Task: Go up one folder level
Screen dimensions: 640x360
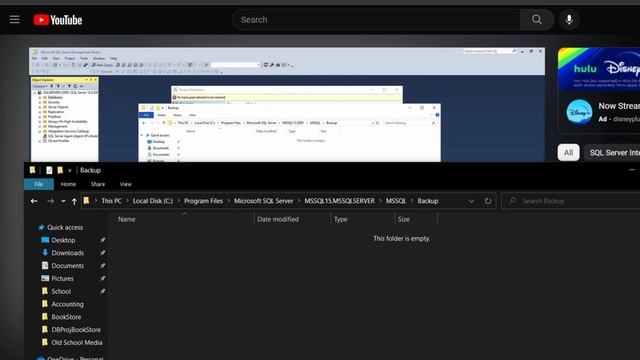Action: [x=74, y=201]
